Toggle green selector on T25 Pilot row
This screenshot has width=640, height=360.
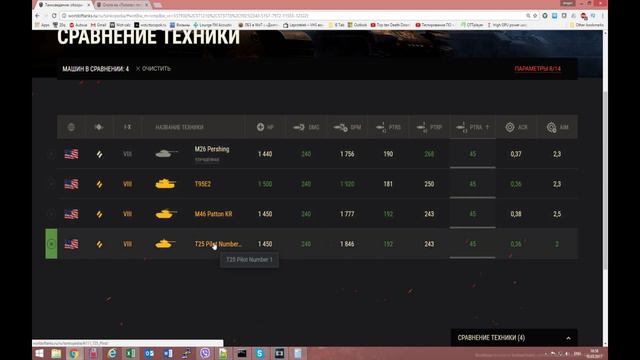pos(51,244)
